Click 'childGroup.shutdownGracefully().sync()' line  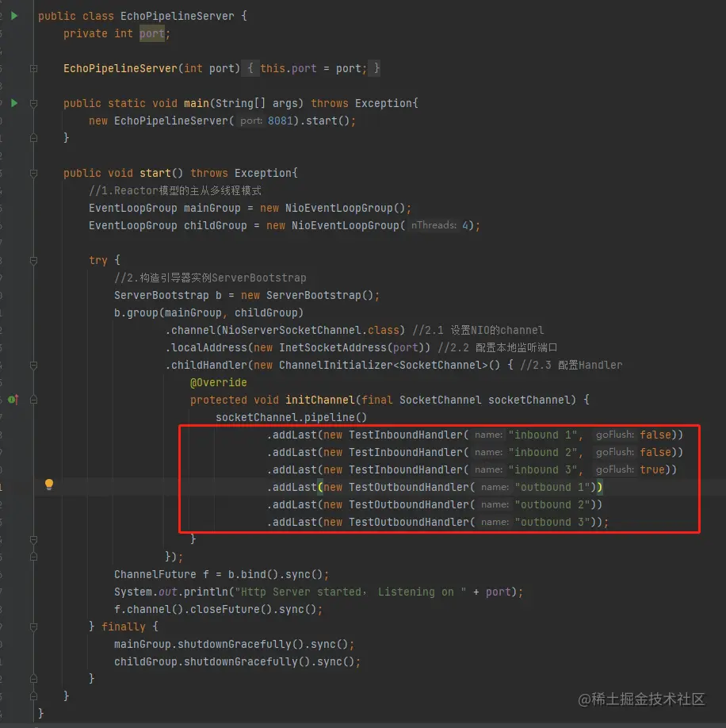(x=237, y=661)
